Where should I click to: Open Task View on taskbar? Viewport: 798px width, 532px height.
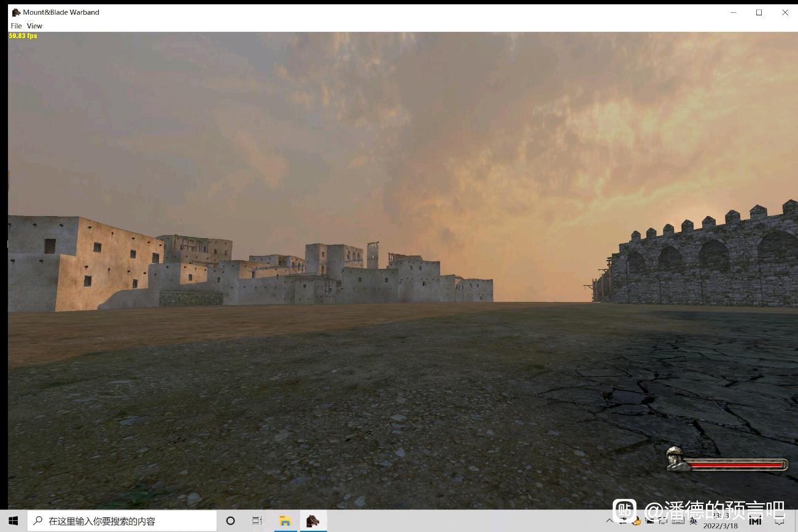click(x=257, y=521)
